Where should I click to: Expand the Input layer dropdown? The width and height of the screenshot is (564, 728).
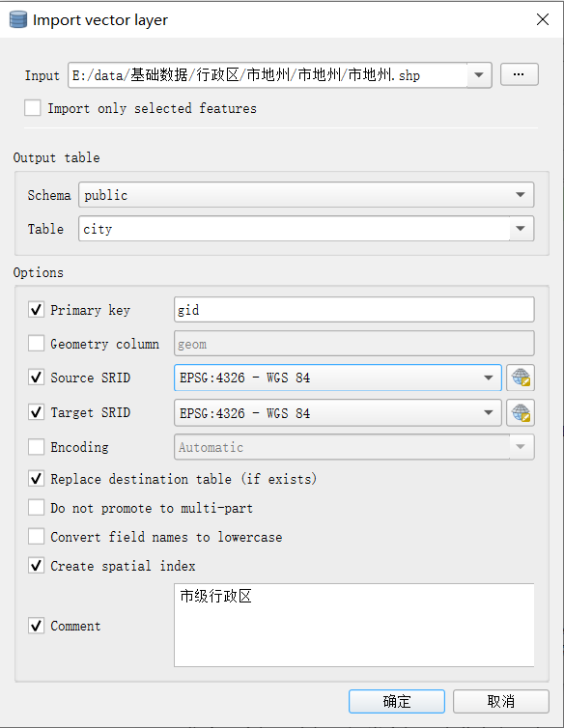pos(479,74)
